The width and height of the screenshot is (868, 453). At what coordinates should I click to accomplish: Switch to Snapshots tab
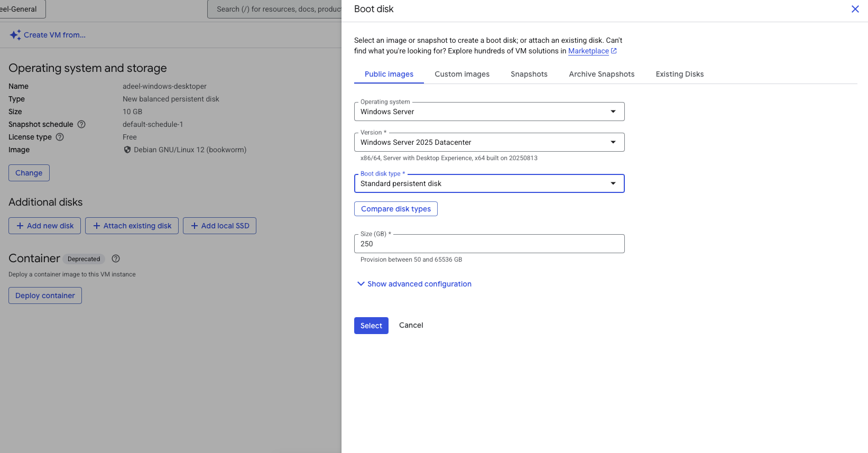coord(529,74)
